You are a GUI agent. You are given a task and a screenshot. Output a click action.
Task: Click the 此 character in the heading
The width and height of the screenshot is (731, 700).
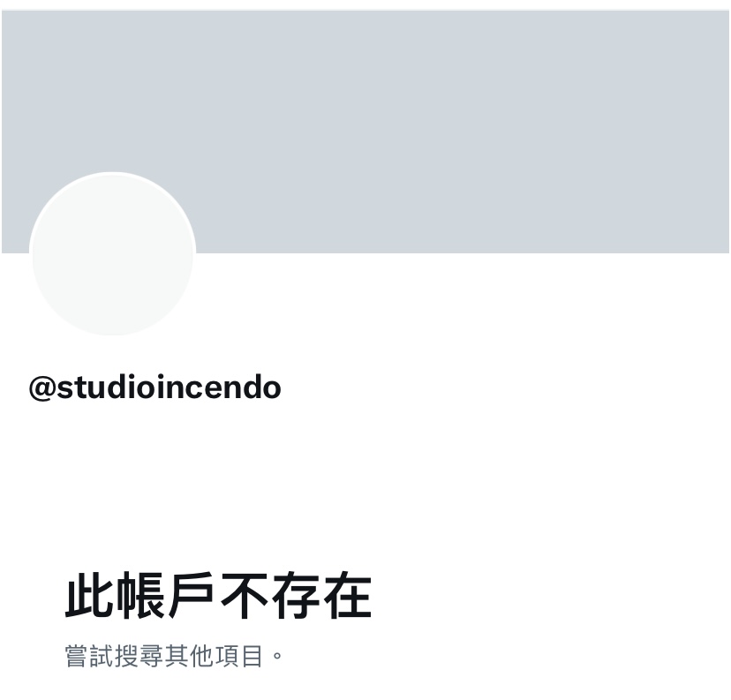[89, 596]
